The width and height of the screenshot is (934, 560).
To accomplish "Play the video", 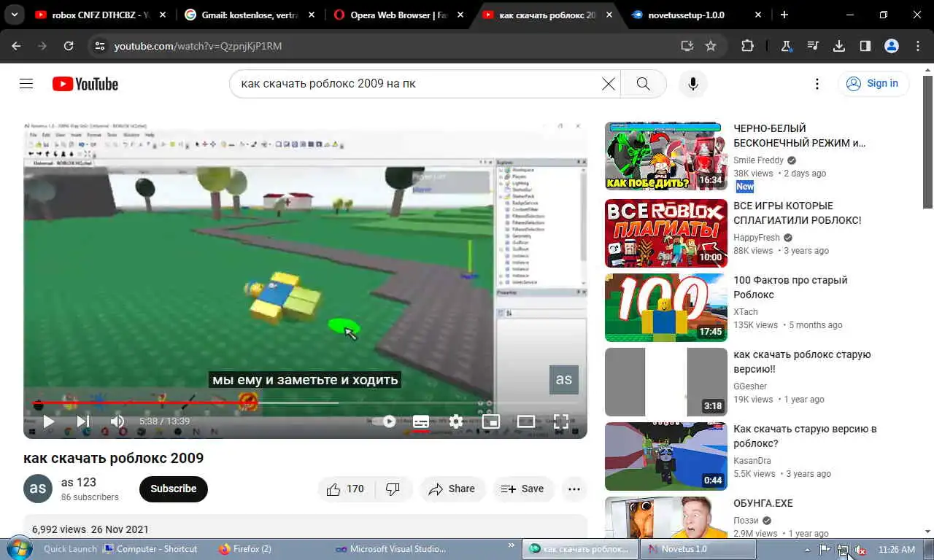I will [x=49, y=421].
